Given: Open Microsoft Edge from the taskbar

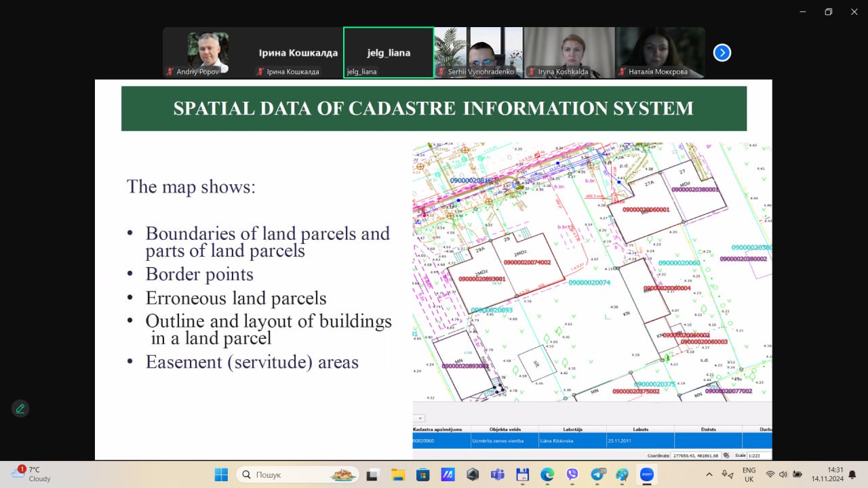Looking at the screenshot, I should pos(547,474).
